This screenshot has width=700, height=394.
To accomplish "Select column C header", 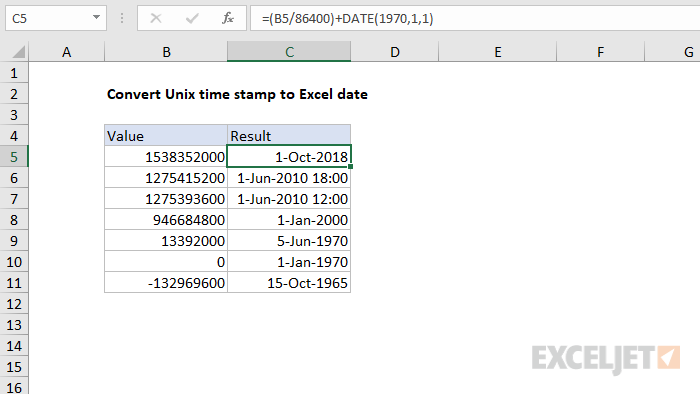I will [x=289, y=52].
